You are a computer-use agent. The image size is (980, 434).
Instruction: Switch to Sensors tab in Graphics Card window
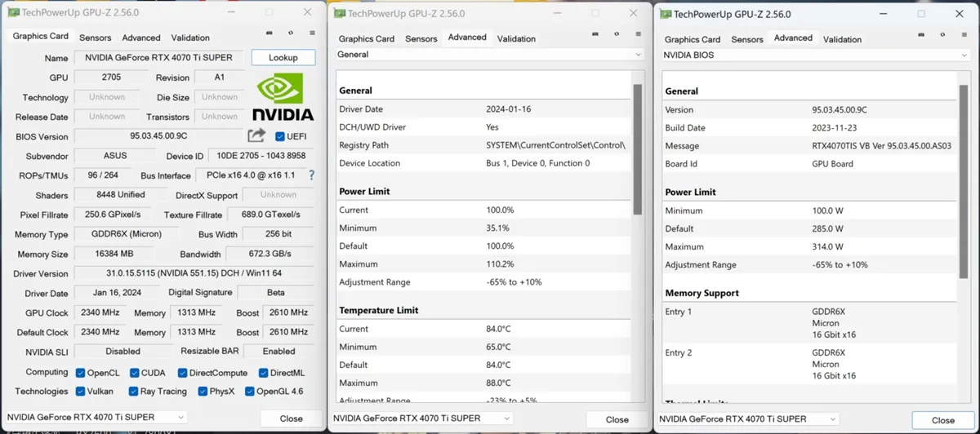[x=95, y=38]
